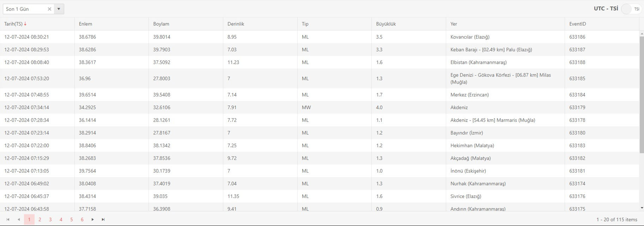Go to previous page arrow

coord(19,220)
